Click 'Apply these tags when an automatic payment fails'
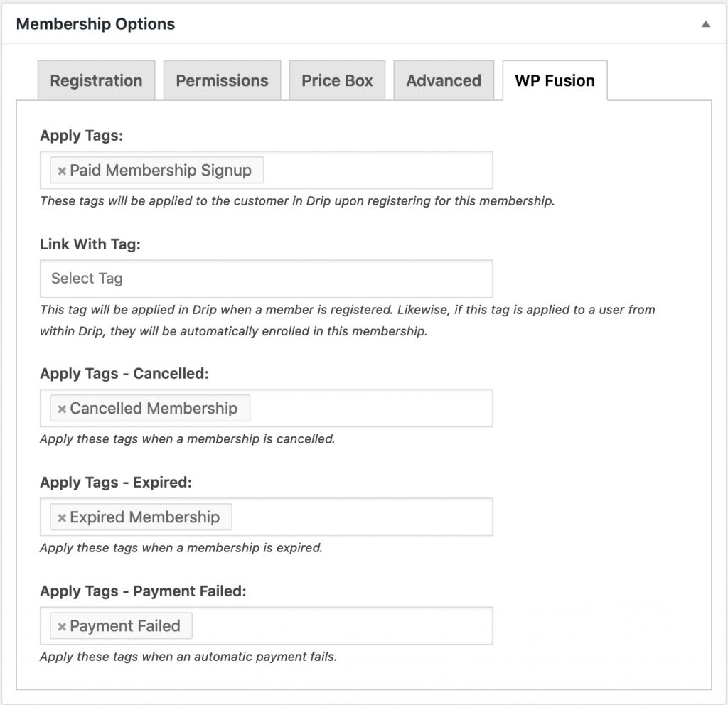The width and height of the screenshot is (728, 705). point(188,657)
